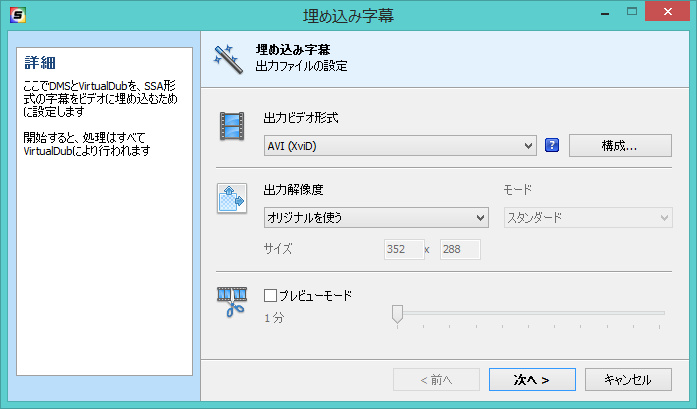Image resolution: width=697 pixels, height=409 pixels.
Task: Click the preview duration slider handle
Action: 397,315
